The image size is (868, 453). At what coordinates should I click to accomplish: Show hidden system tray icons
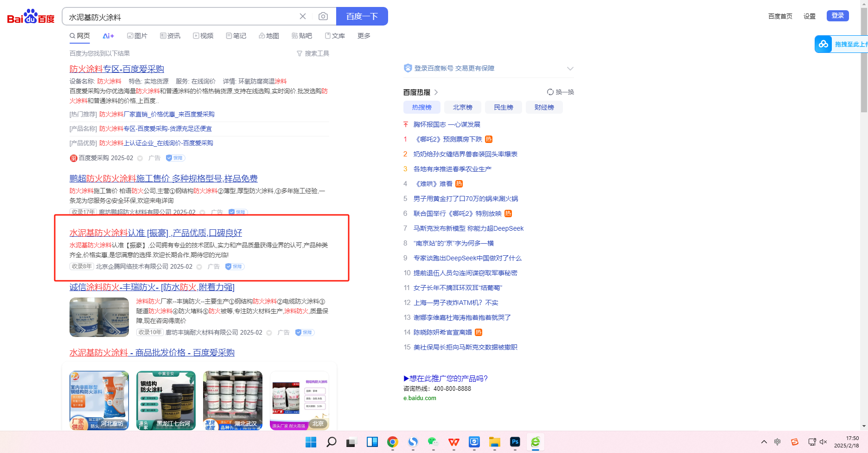pyautogui.click(x=764, y=442)
